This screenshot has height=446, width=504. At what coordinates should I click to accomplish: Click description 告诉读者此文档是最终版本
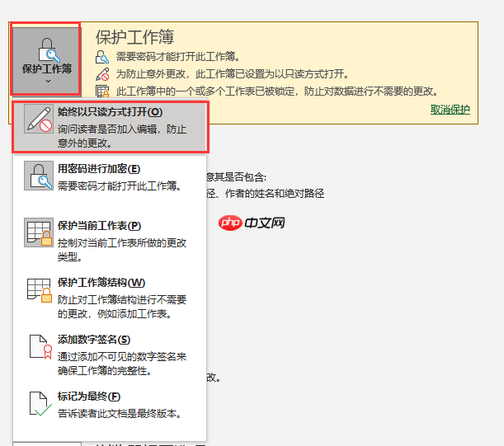point(120,413)
